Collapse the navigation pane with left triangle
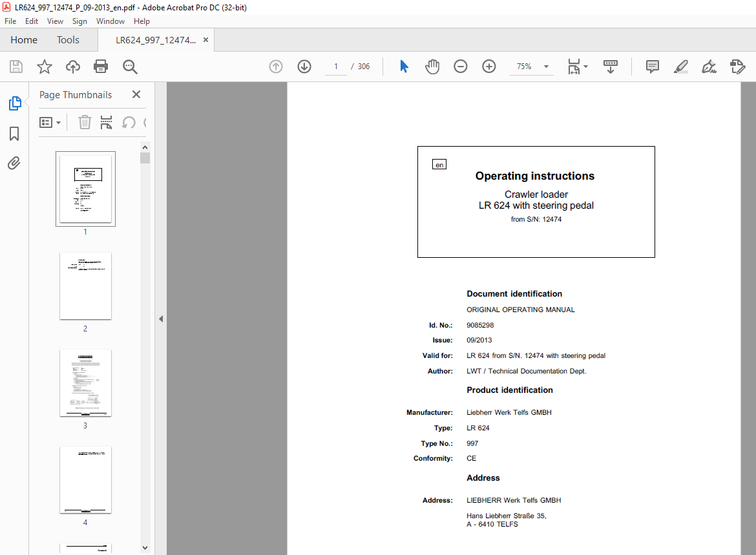This screenshot has width=756, height=555. 161,319
